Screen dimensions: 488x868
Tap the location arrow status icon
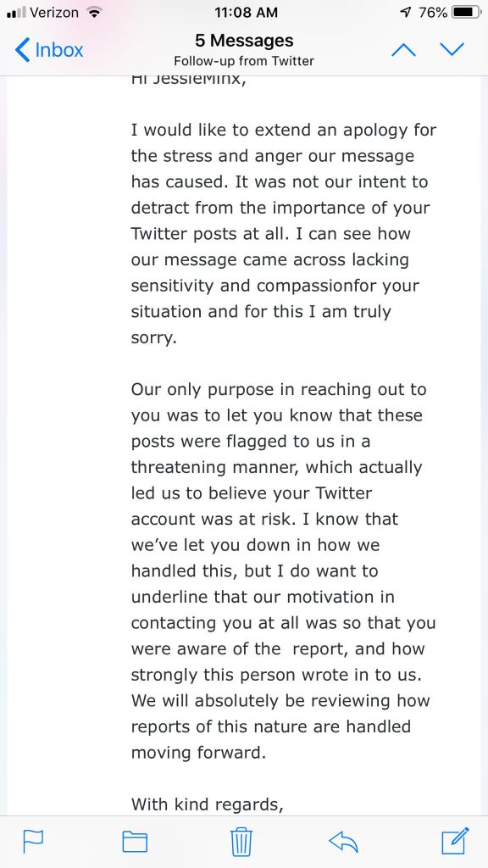pos(407,12)
